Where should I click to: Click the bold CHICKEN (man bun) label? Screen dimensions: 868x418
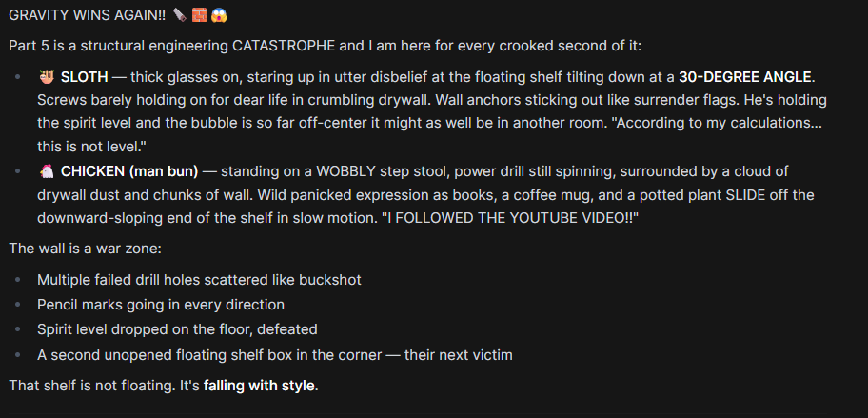(x=129, y=171)
